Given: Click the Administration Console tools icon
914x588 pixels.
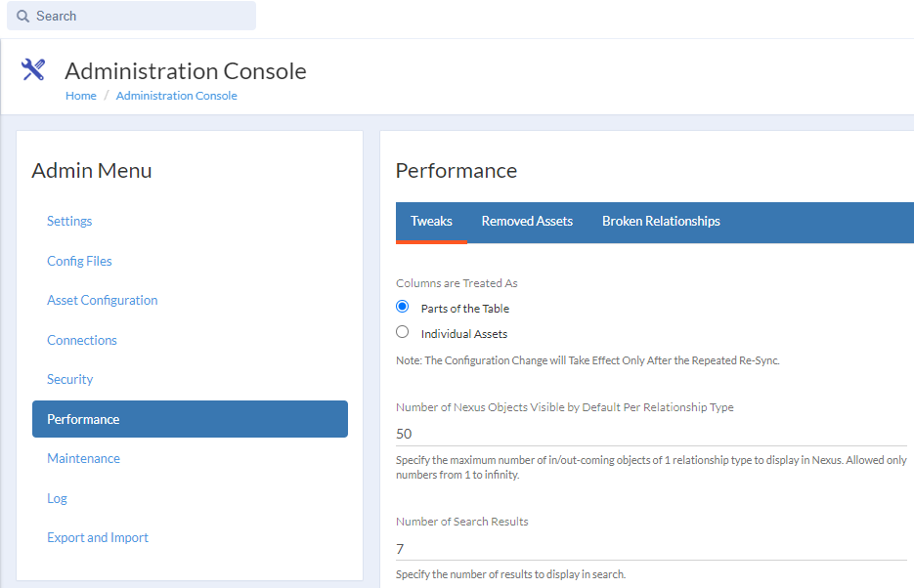Looking at the screenshot, I should [33, 69].
